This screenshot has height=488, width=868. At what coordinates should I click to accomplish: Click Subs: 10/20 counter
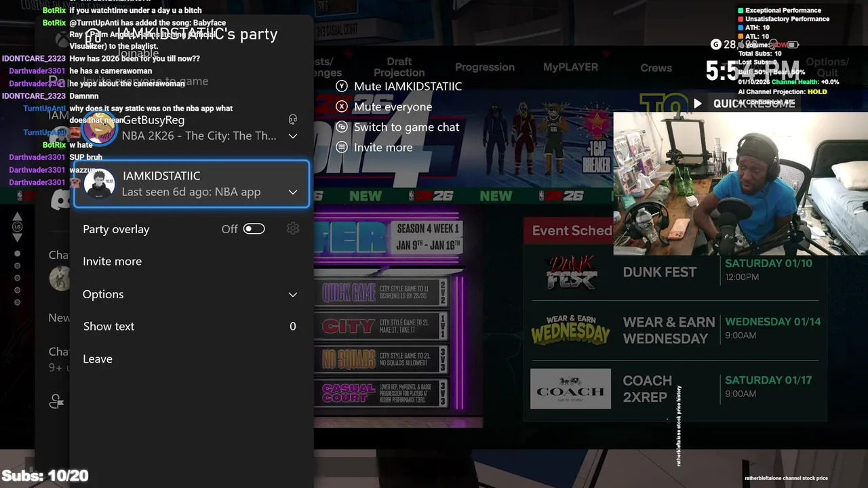click(x=45, y=476)
